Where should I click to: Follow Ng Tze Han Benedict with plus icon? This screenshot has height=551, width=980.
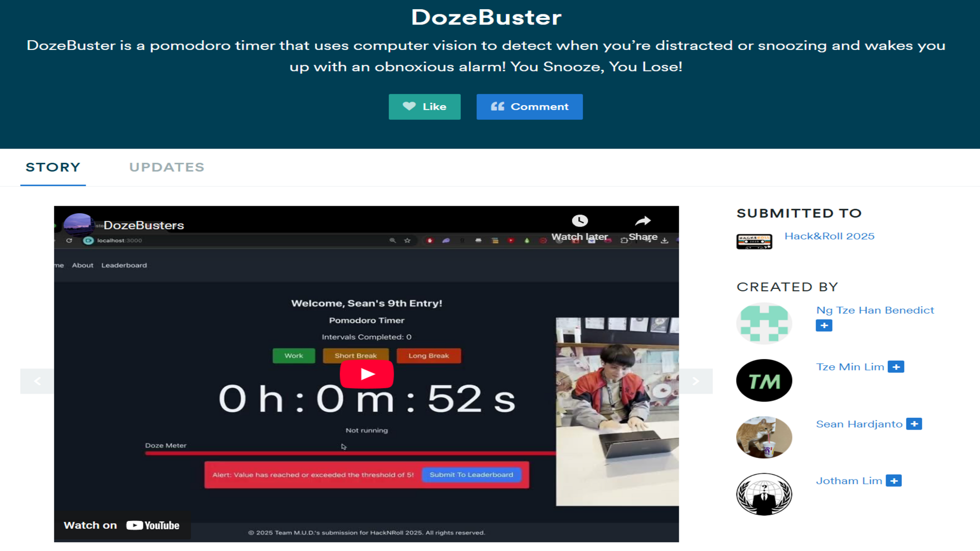824,325
